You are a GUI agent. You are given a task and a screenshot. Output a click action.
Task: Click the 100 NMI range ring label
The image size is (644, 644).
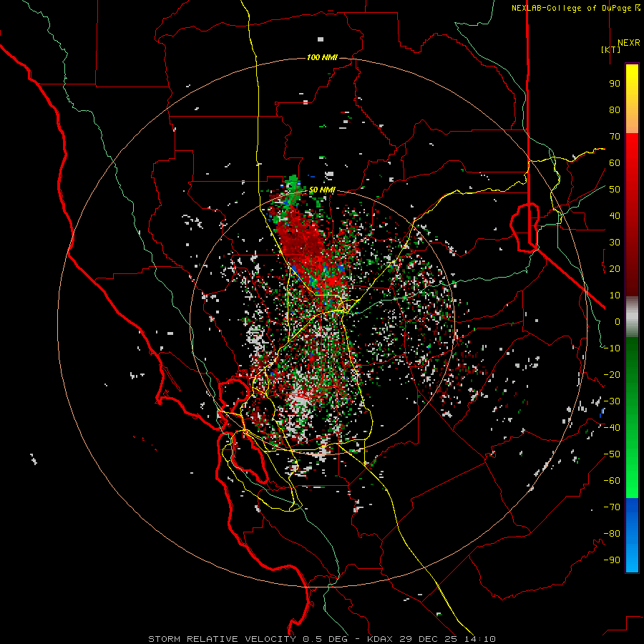(322, 57)
